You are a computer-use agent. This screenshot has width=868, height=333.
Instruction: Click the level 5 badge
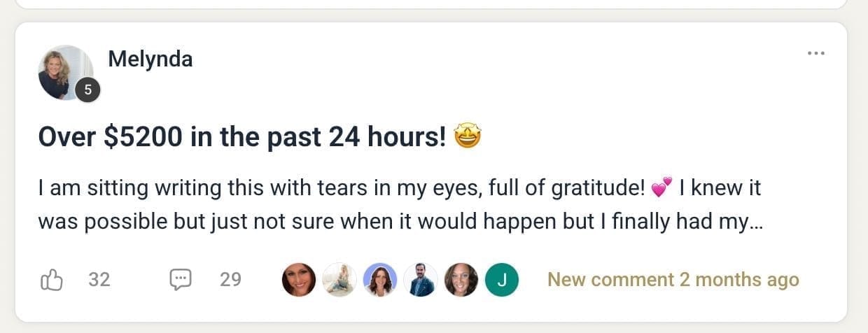point(87,90)
